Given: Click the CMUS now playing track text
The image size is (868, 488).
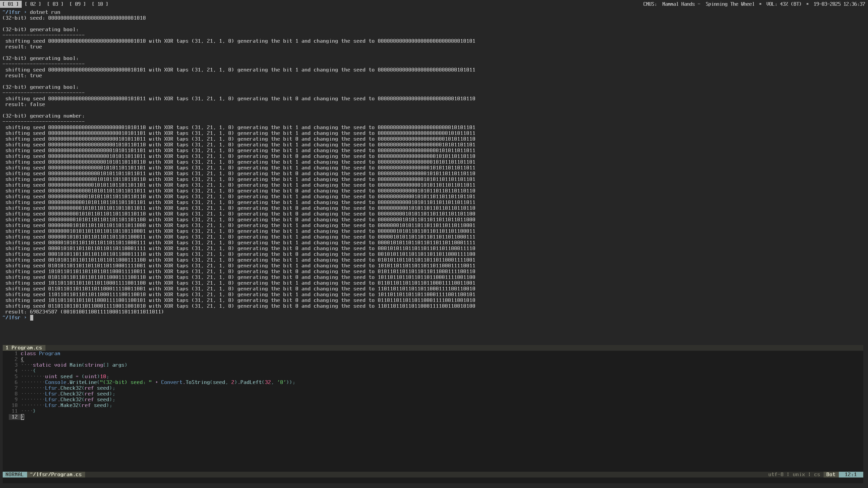Looking at the screenshot, I should pos(699,4).
